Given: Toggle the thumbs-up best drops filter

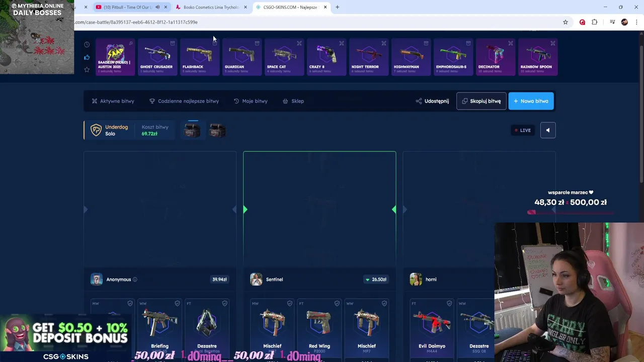Looking at the screenshot, I should pyautogui.click(x=87, y=57).
